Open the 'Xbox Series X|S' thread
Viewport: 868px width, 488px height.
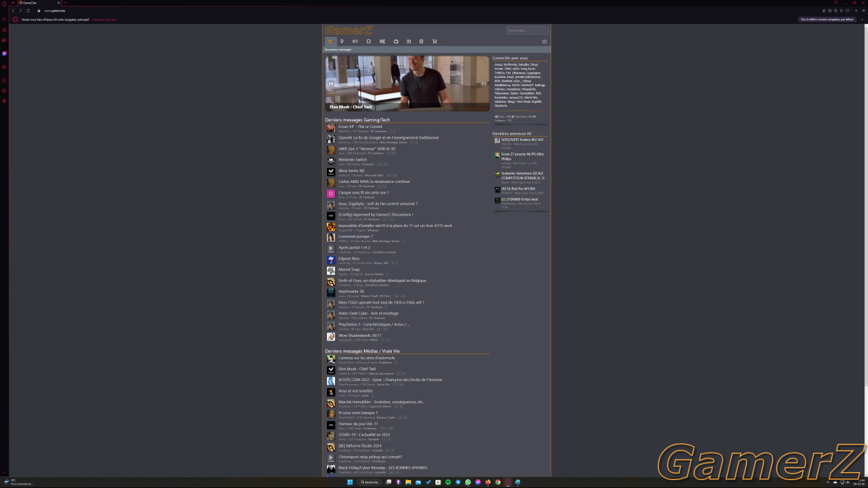point(351,171)
